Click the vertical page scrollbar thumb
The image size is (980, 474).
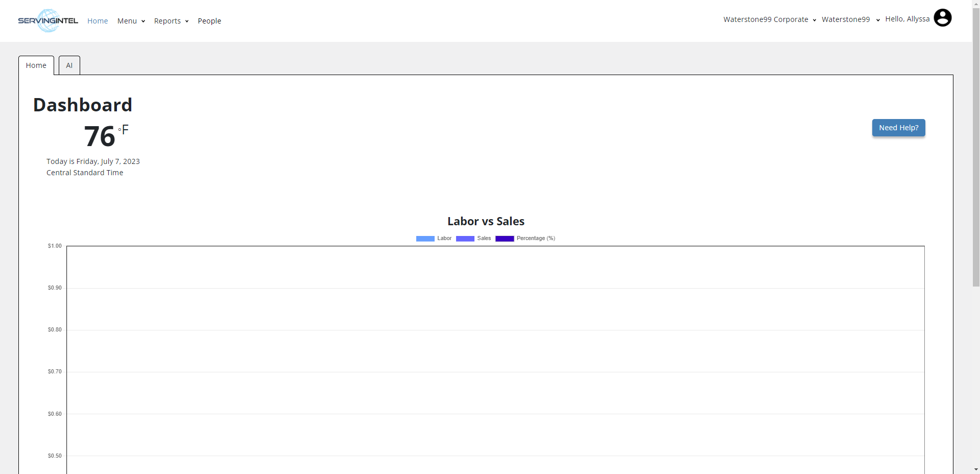click(976, 143)
